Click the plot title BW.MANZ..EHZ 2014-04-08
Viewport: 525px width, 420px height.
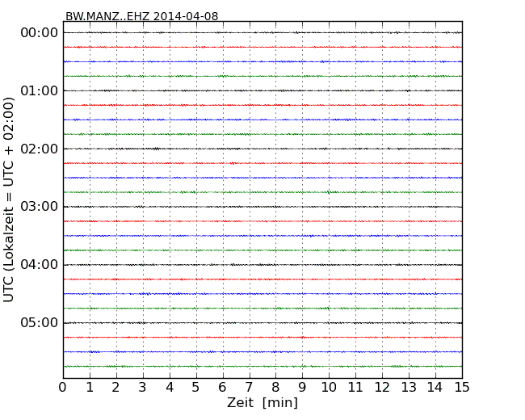141,16
